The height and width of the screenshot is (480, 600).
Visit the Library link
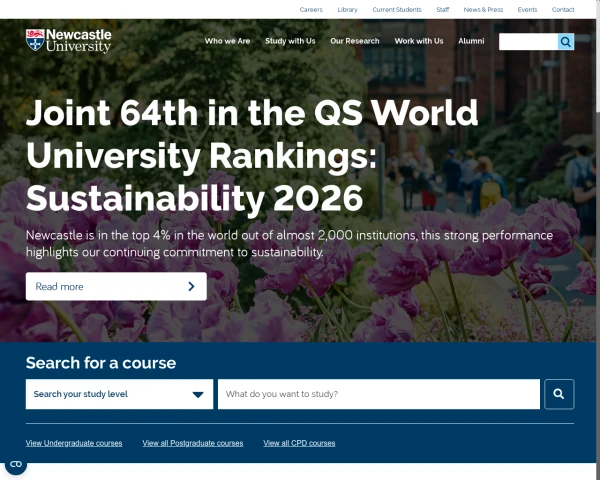coord(347,9)
